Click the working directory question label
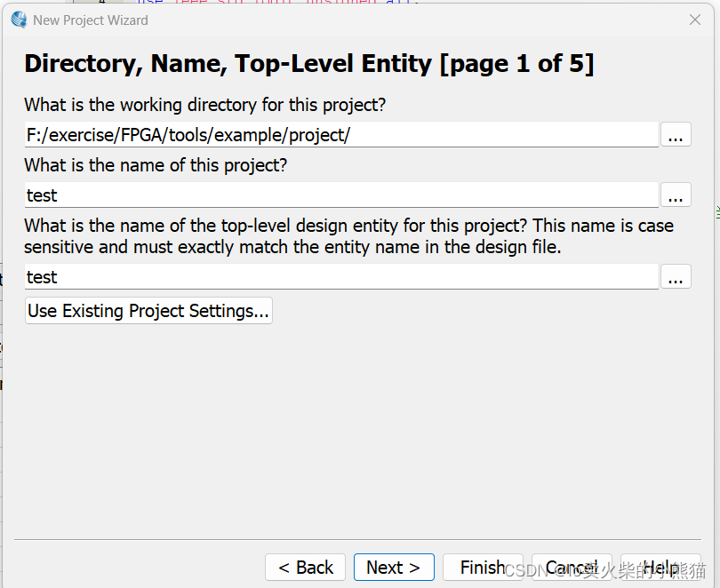 coord(204,105)
